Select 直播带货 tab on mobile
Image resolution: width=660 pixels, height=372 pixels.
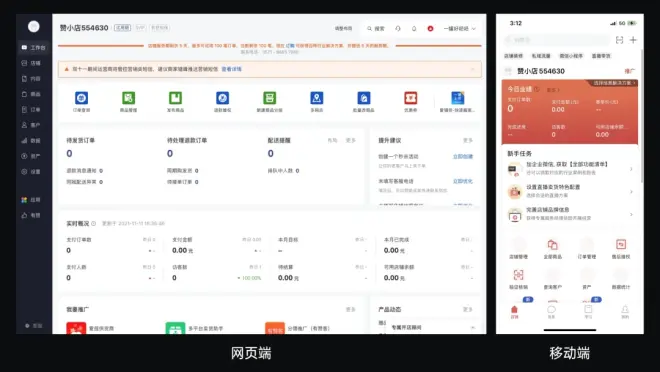point(601,56)
